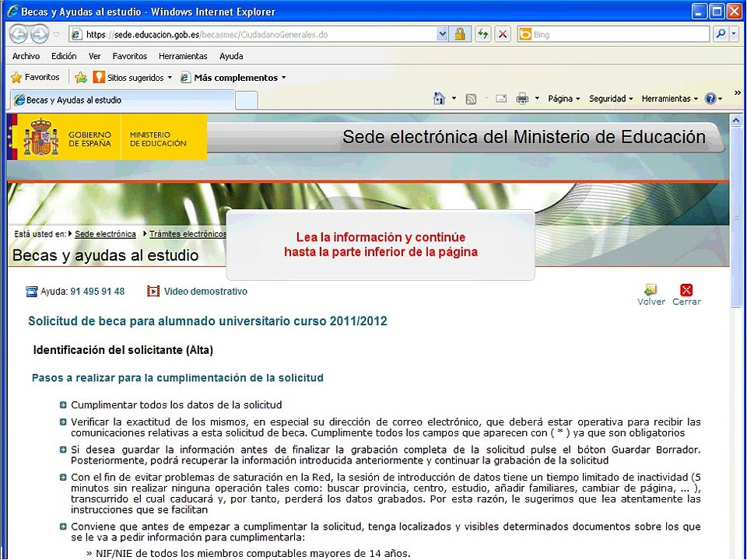Open the Más complementos dropdown

233,77
